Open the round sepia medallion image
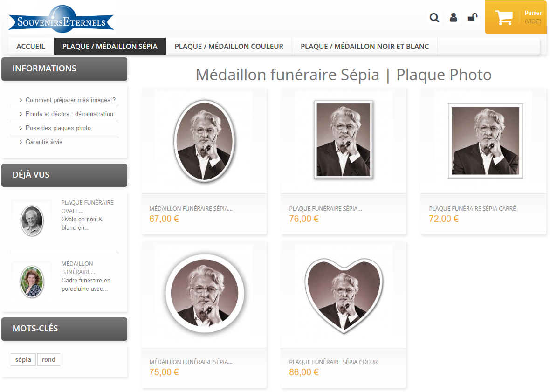Viewport: 550px width, 392px height. (204, 294)
